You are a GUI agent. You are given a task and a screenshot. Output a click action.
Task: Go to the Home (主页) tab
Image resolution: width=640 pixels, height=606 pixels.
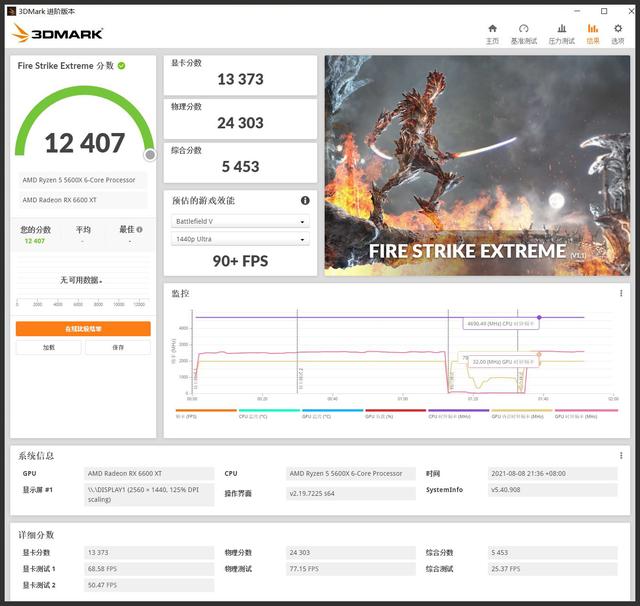492,34
